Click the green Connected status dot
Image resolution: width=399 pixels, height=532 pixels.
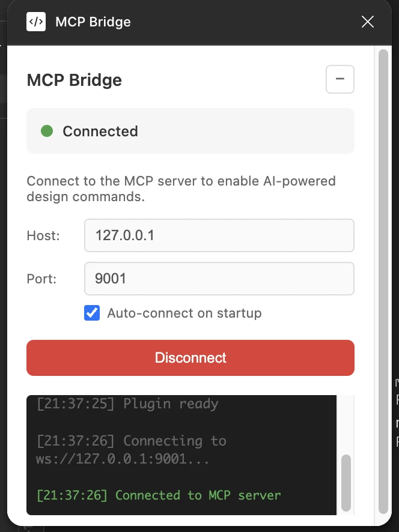tap(46, 131)
